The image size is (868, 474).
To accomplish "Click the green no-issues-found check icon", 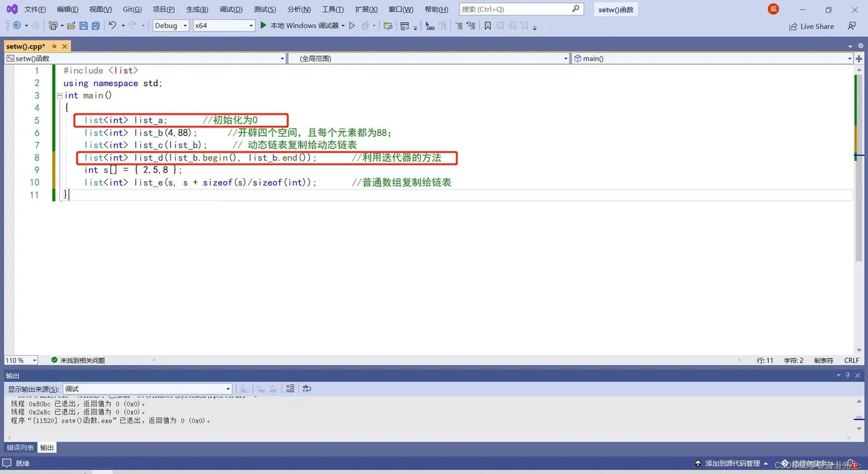I will tap(55, 360).
